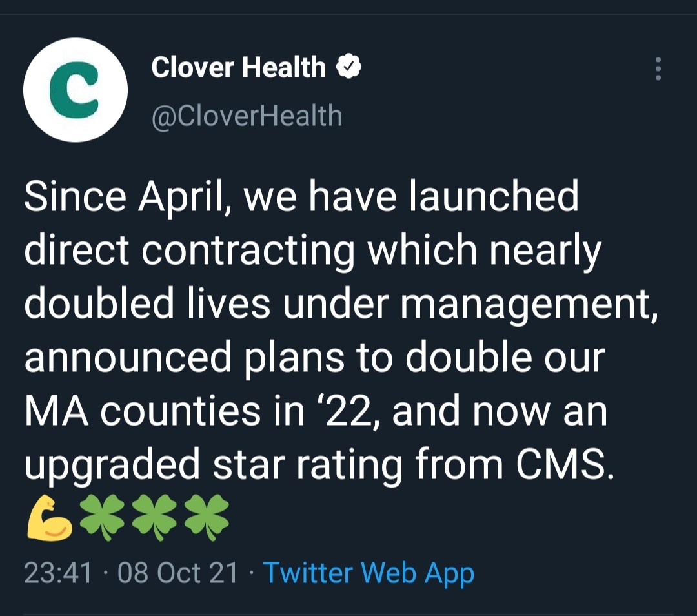The image size is (697, 616).
Task: Click the 08 Oct 21 date
Action: click(x=178, y=573)
